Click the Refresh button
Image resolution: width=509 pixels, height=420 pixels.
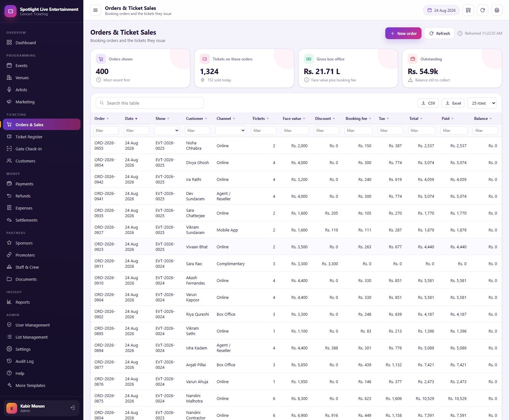point(439,33)
